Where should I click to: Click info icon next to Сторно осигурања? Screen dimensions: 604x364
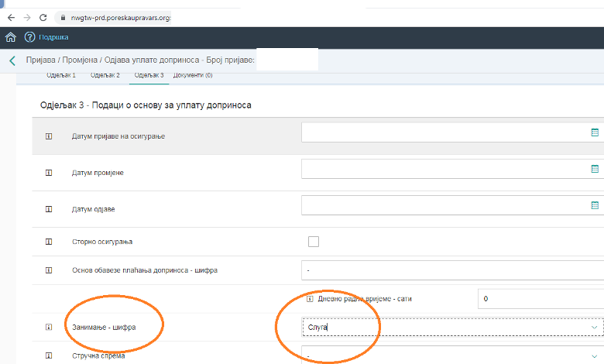[48, 242]
